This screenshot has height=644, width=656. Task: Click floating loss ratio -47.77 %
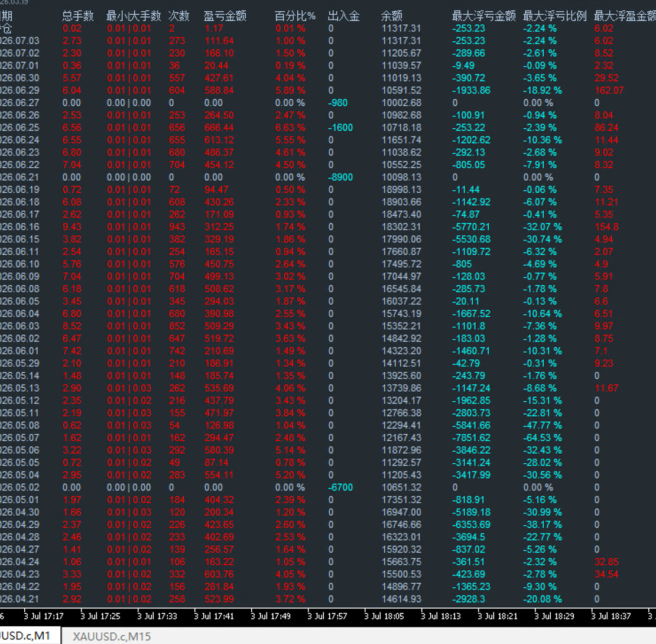tap(542, 425)
